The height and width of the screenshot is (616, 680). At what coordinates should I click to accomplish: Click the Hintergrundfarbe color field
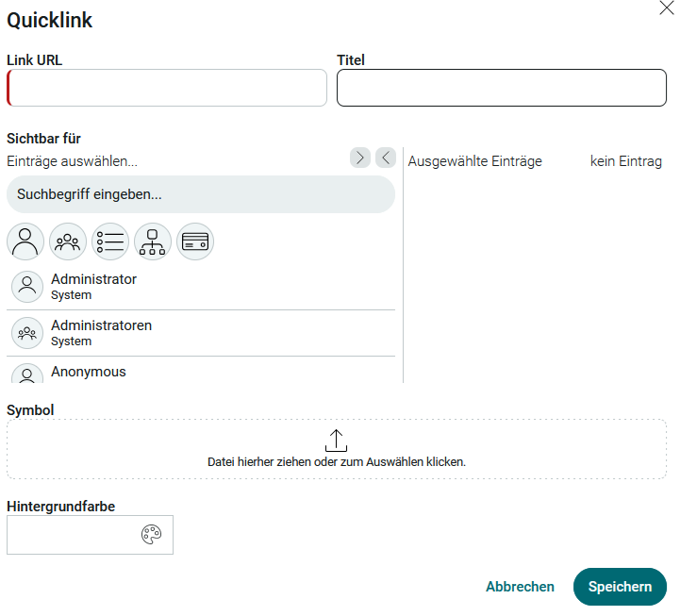(91, 535)
